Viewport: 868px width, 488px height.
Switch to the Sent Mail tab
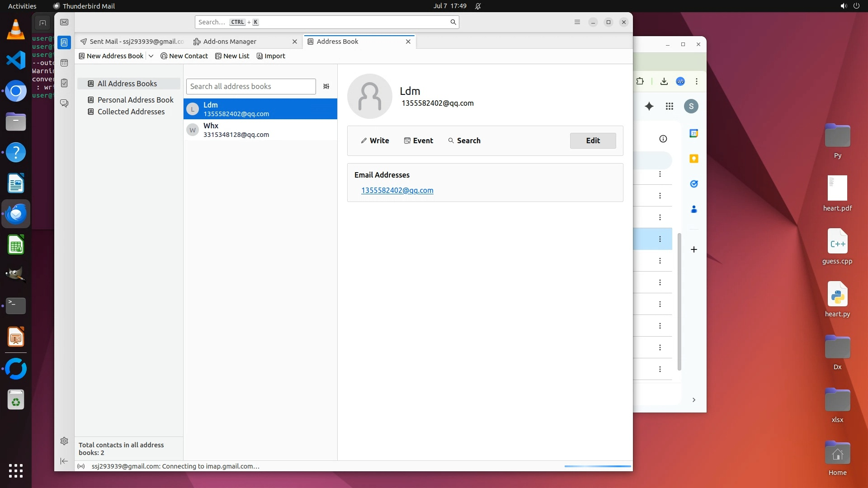(x=132, y=42)
